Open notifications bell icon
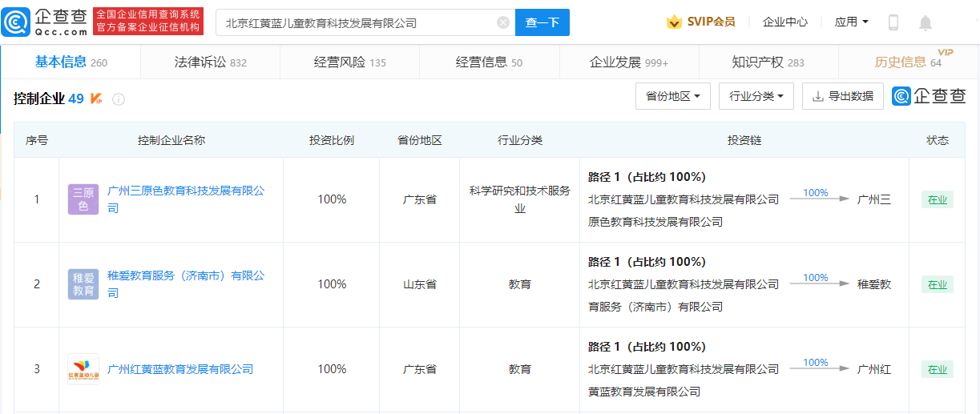Screen dimensions: 980x414 (926, 22)
